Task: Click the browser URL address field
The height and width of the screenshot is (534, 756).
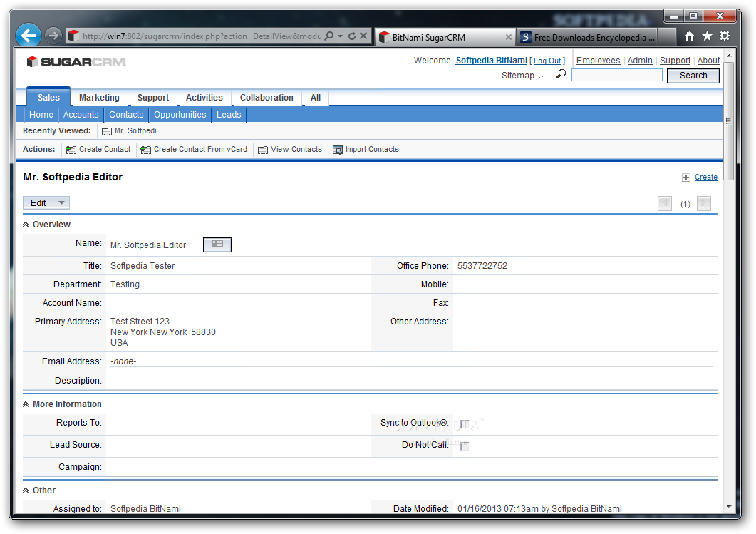Action: (200, 36)
